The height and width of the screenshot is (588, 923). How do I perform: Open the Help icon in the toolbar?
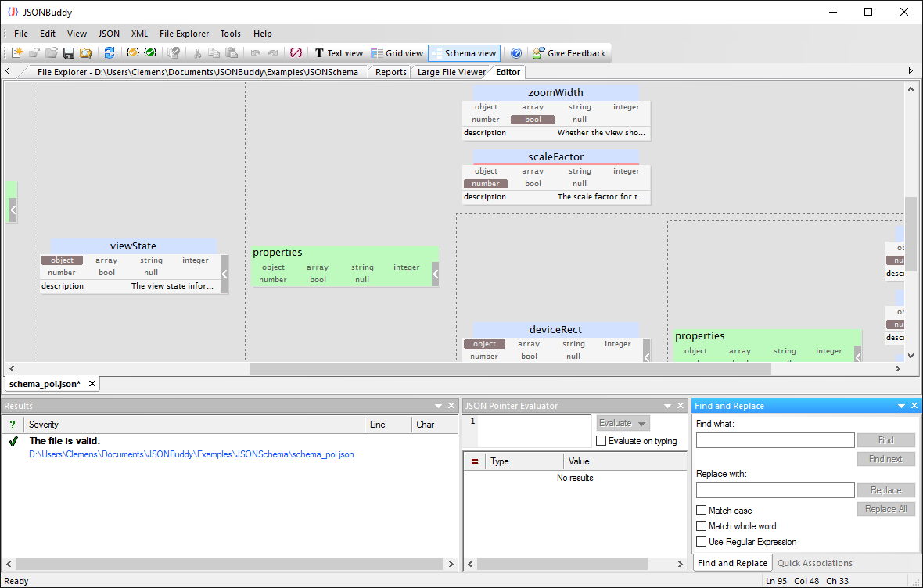pos(516,52)
